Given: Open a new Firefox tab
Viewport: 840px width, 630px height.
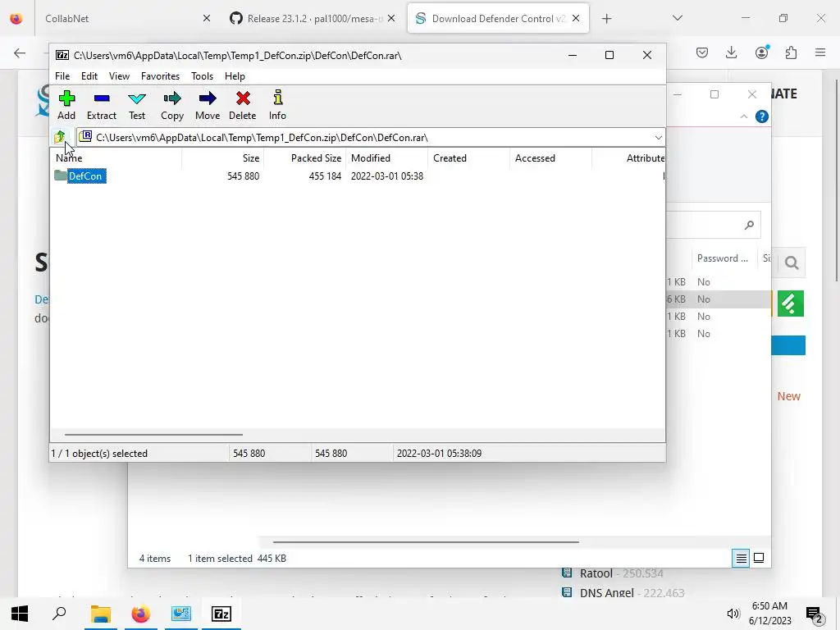Looking at the screenshot, I should pos(606,19).
